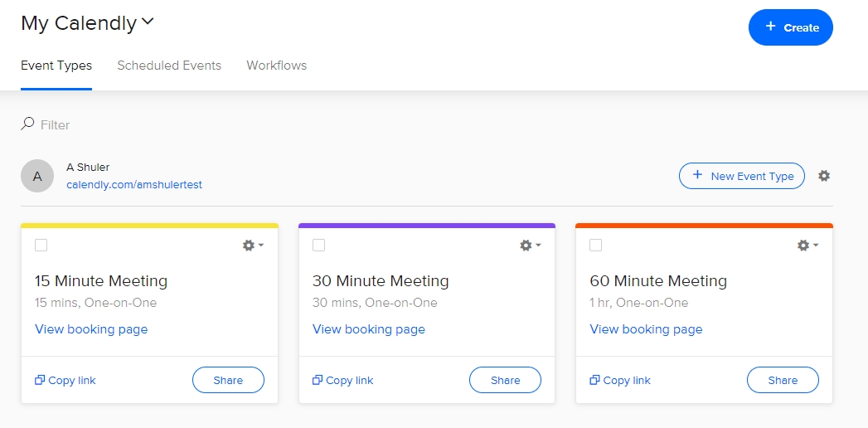Click the purple color bar on 30 Minute Meeting
This screenshot has width=868, height=428.
427,226
